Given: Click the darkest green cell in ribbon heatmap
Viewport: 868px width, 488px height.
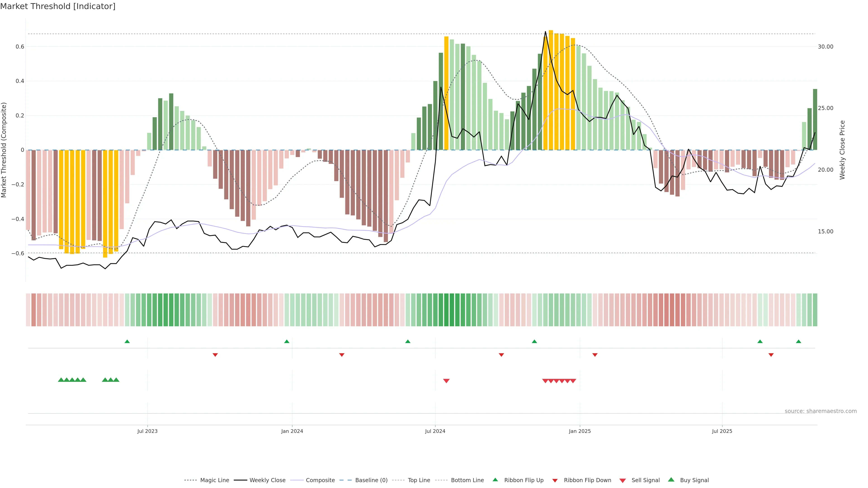Looking at the screenshot, I should 446,310.
